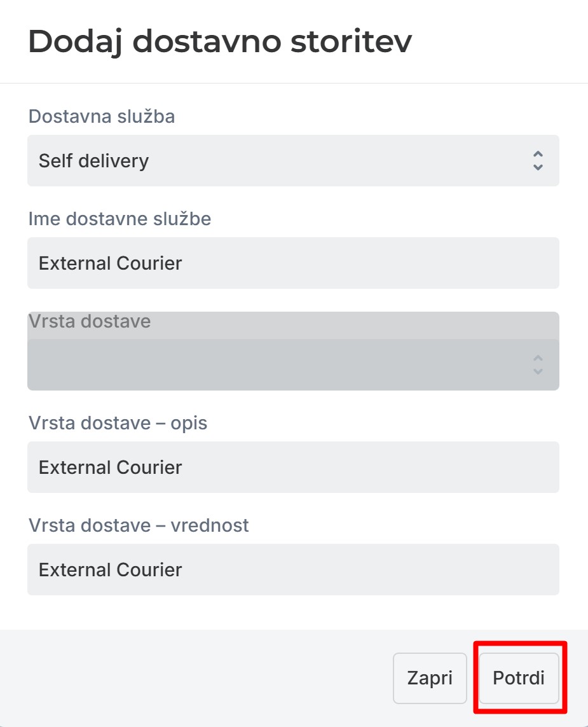Click the "Vrsta dostave" label above disabled select

[x=90, y=321]
